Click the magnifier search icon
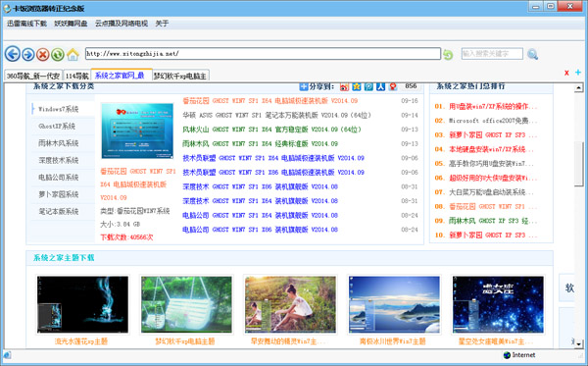Image resolution: width=588 pixels, height=366 pixels. [532, 54]
